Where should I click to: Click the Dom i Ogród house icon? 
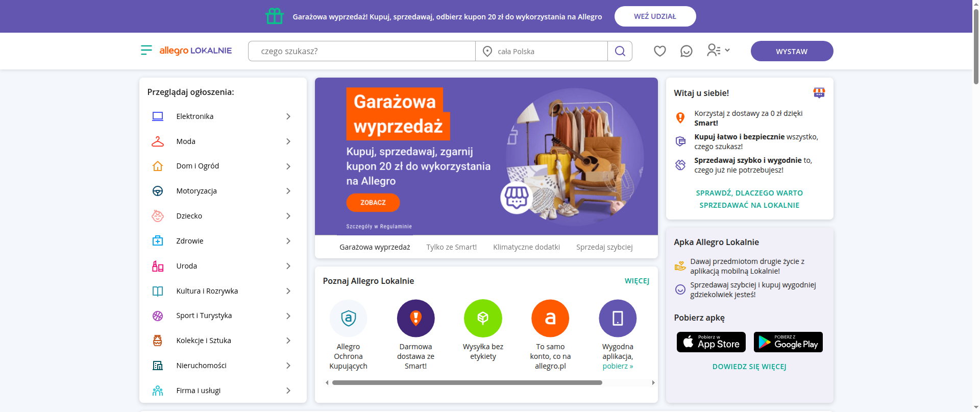pyautogui.click(x=158, y=166)
